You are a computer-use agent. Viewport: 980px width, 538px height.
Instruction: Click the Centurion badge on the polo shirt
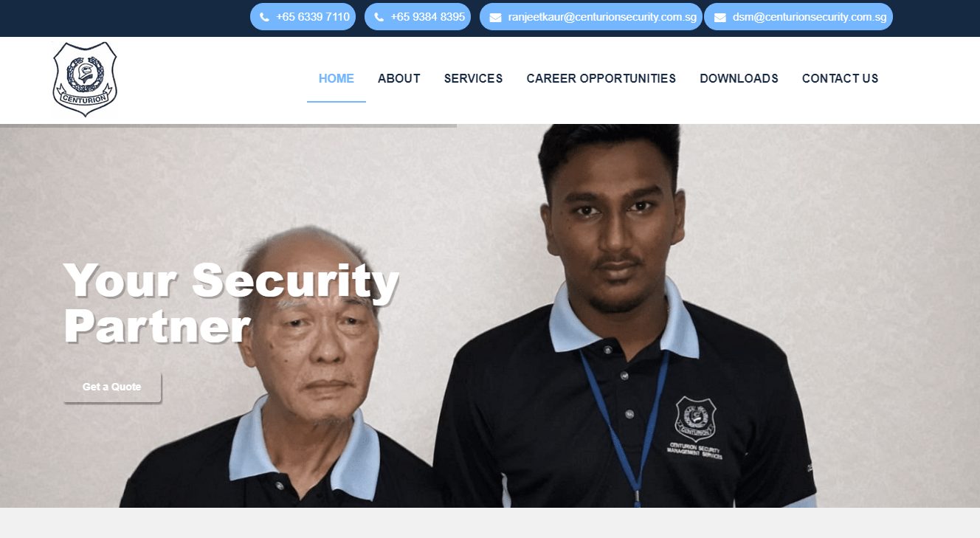pyautogui.click(x=695, y=418)
